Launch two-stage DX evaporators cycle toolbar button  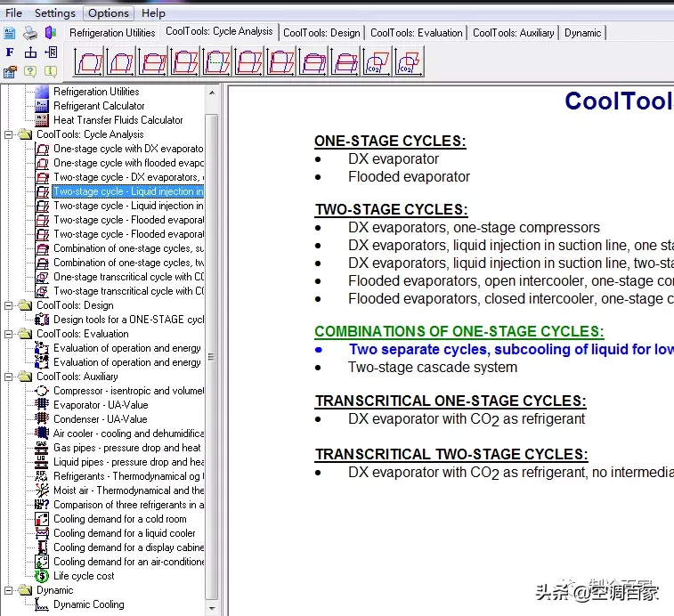(153, 62)
